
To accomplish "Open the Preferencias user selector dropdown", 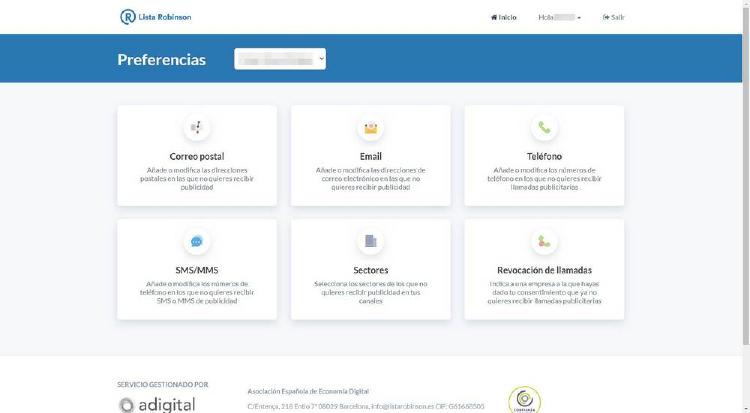I will tap(280, 60).
